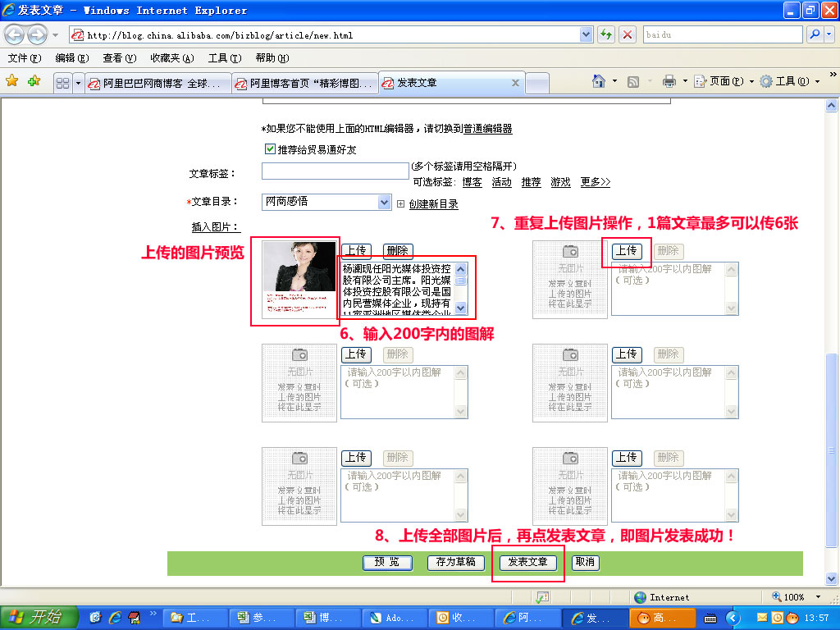Click the tray mail envelope icon

click(762, 618)
